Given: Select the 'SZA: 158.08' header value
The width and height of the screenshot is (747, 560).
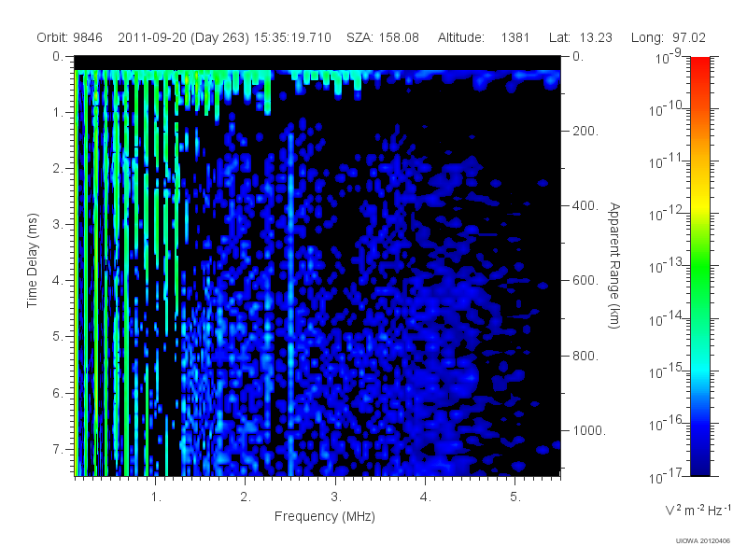Looking at the screenshot, I should [383, 37].
